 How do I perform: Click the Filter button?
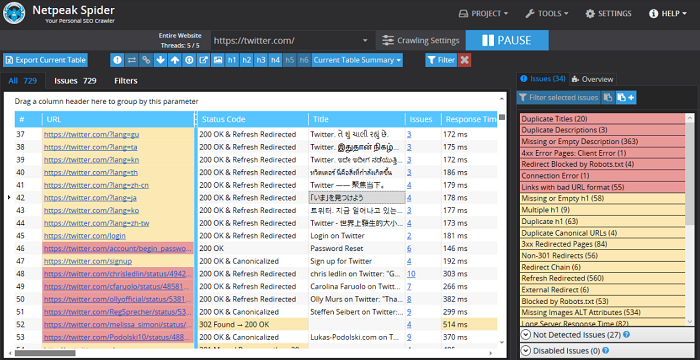(441, 60)
